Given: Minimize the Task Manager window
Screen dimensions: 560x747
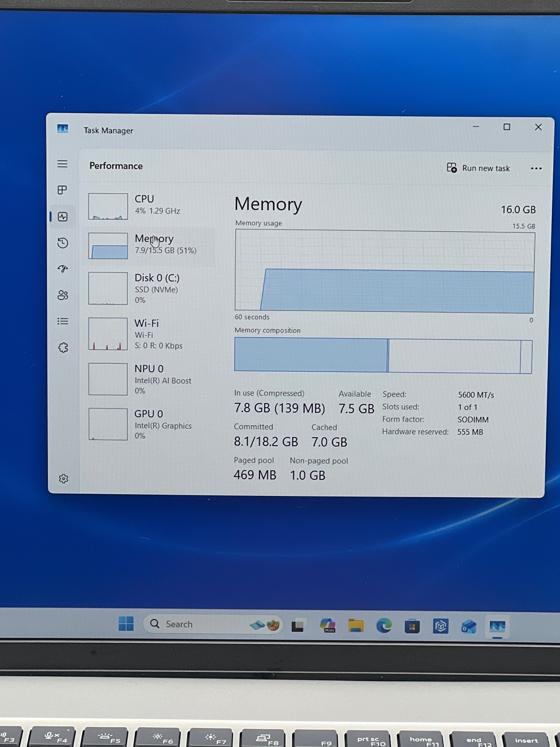Looking at the screenshot, I should [476, 127].
